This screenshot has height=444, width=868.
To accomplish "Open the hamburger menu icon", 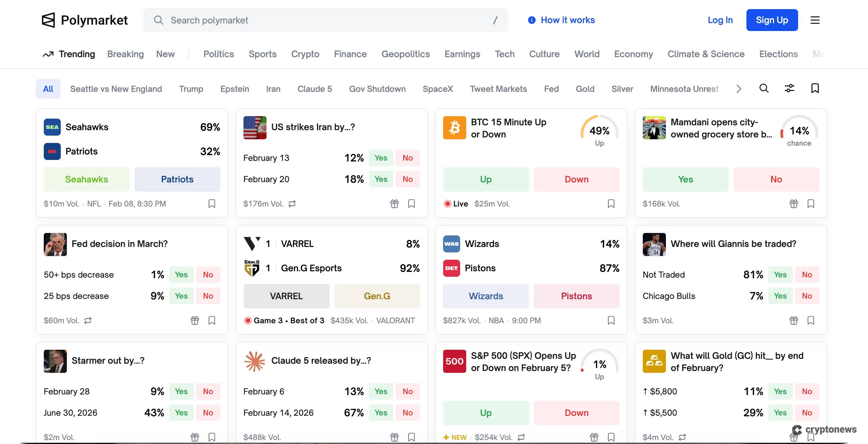I will (x=815, y=20).
